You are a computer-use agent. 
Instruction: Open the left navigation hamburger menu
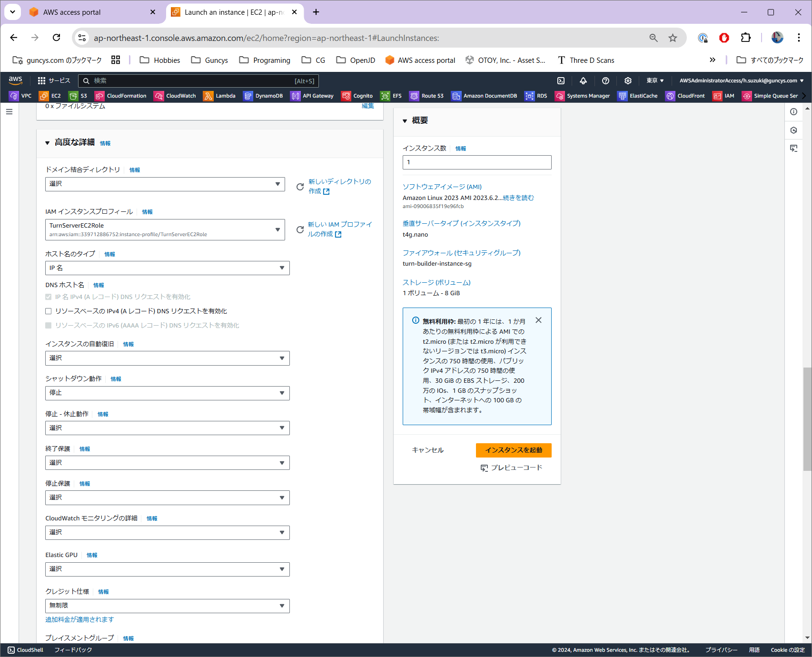pyautogui.click(x=9, y=111)
